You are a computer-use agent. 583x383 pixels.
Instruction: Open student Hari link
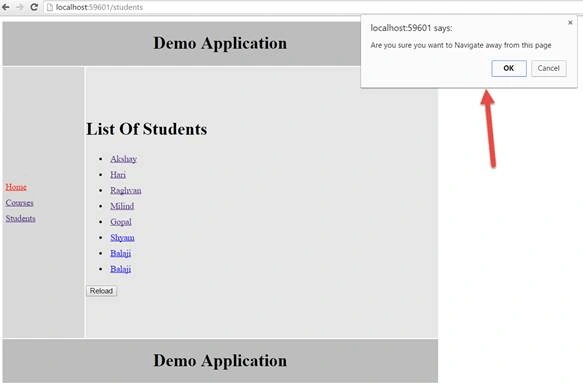pyautogui.click(x=118, y=175)
